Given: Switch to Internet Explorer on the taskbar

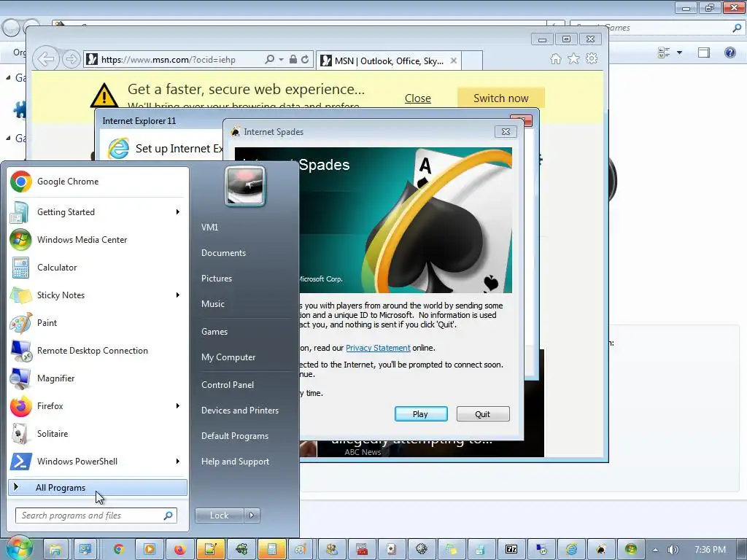Looking at the screenshot, I should point(571,550).
